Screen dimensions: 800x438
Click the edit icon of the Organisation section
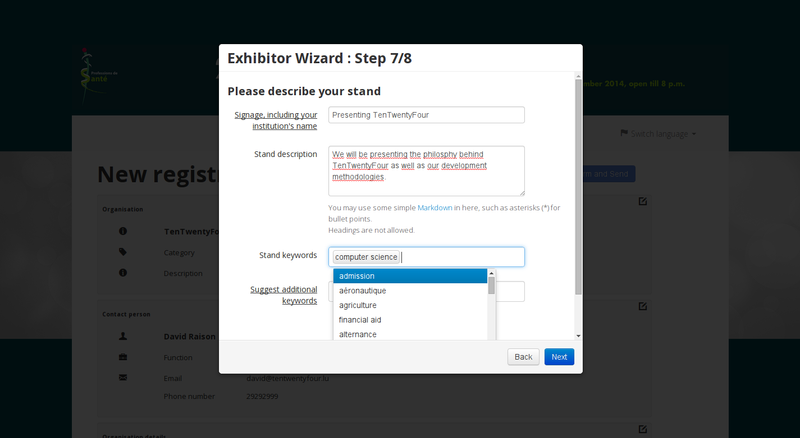[642, 201]
